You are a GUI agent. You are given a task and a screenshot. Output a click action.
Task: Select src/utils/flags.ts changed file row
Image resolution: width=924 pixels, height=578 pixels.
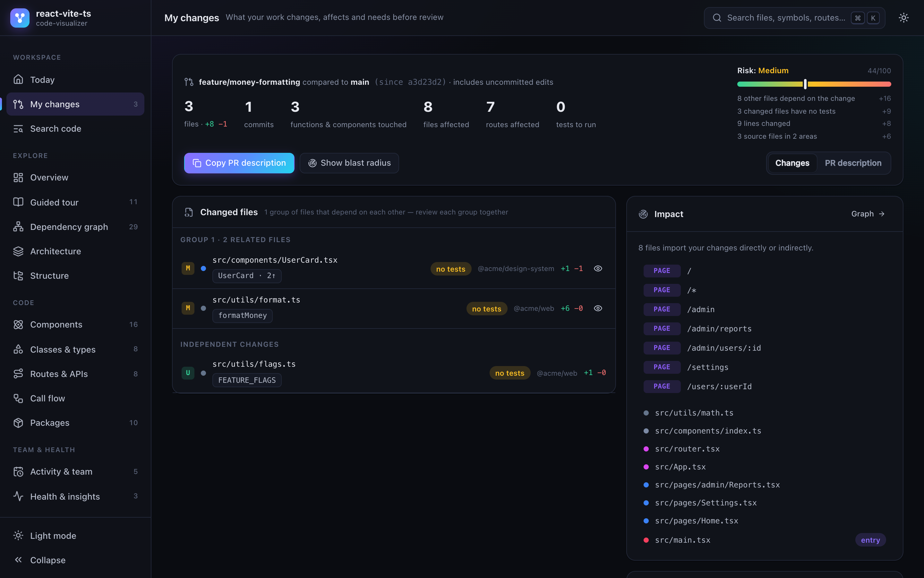click(x=394, y=373)
